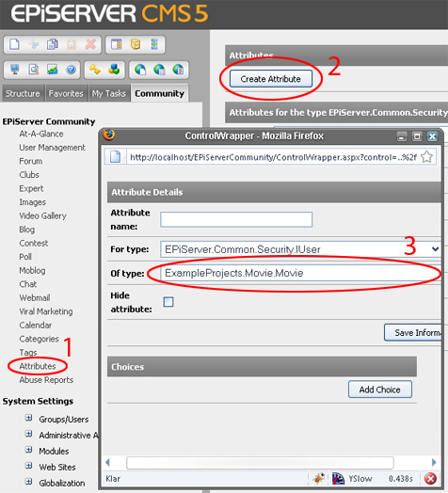448x493 pixels.
Task: Click the key access rights icon
Action: (95, 70)
